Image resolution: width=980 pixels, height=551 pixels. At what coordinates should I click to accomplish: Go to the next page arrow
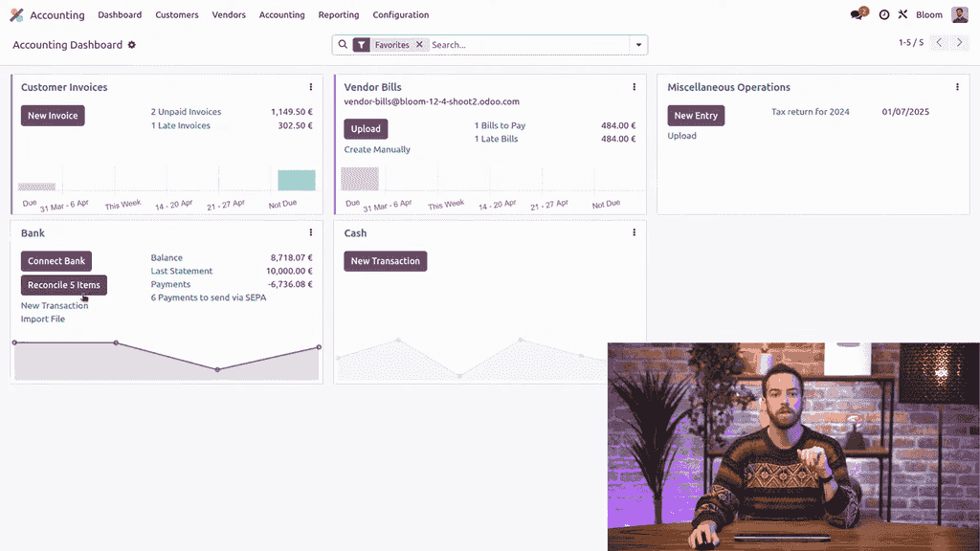(x=960, y=43)
